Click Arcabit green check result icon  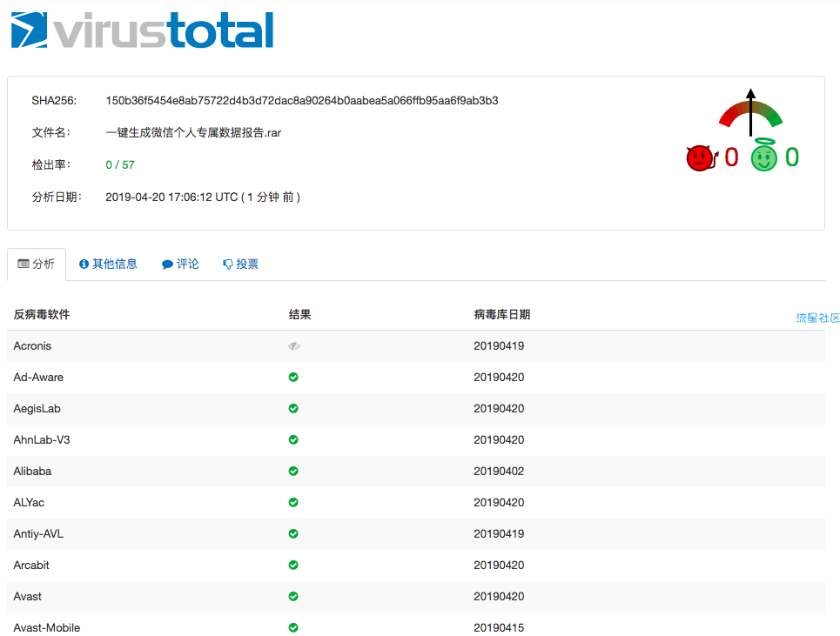coord(293,565)
